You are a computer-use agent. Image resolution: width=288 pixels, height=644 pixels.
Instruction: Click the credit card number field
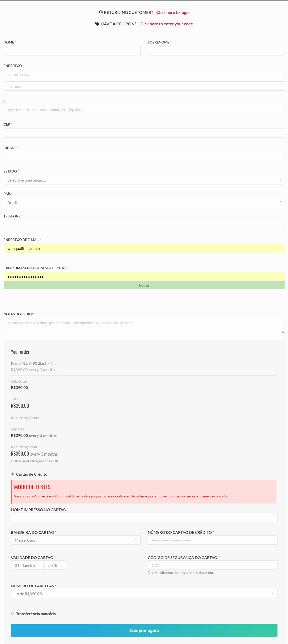[212, 540]
